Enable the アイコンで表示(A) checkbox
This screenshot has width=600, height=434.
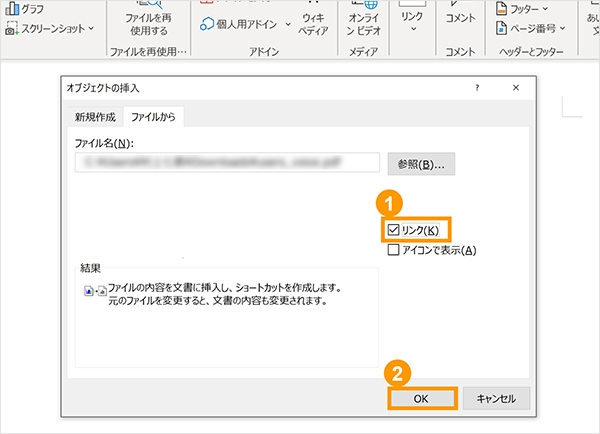click(x=393, y=250)
